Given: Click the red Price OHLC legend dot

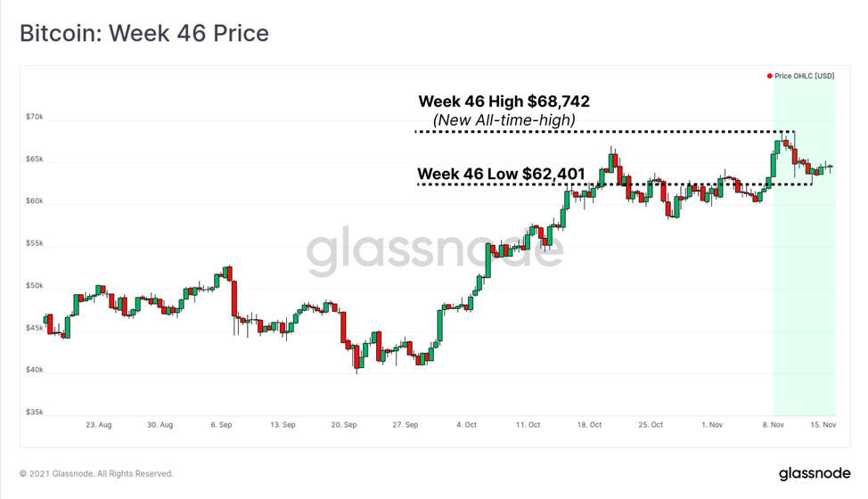Looking at the screenshot, I should coord(769,77).
